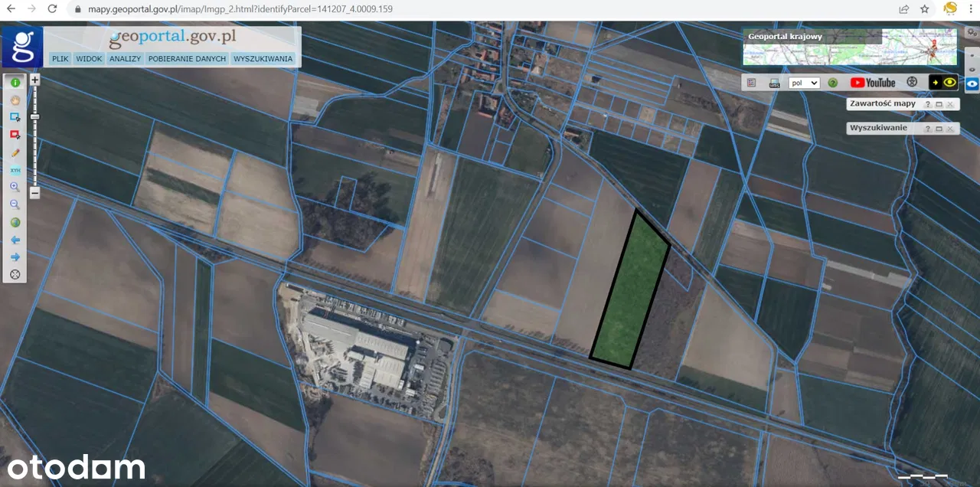
Task: Open the POBIERANIE DANYCH menu
Action: [x=187, y=58]
